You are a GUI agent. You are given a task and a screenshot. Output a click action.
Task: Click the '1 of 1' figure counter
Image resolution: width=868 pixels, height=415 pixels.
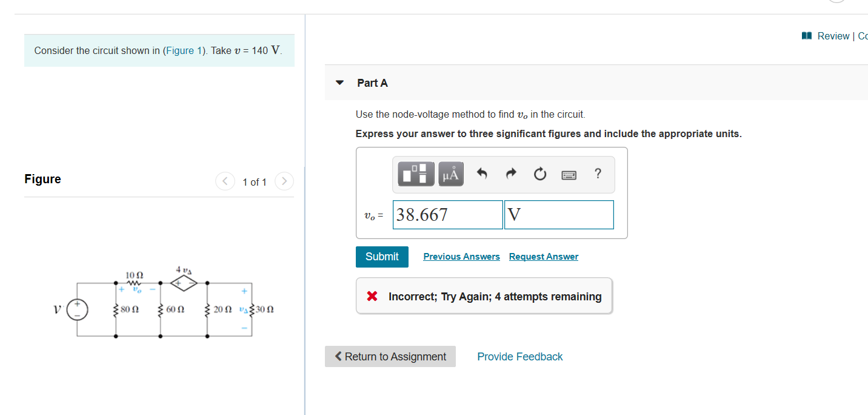tap(255, 182)
